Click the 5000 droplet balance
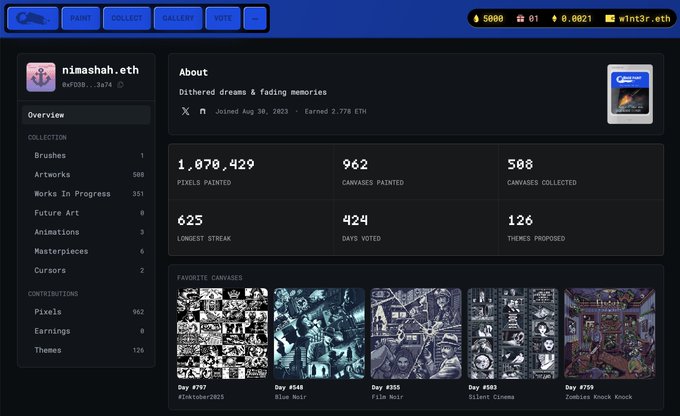The height and width of the screenshot is (416, 680). [488, 19]
